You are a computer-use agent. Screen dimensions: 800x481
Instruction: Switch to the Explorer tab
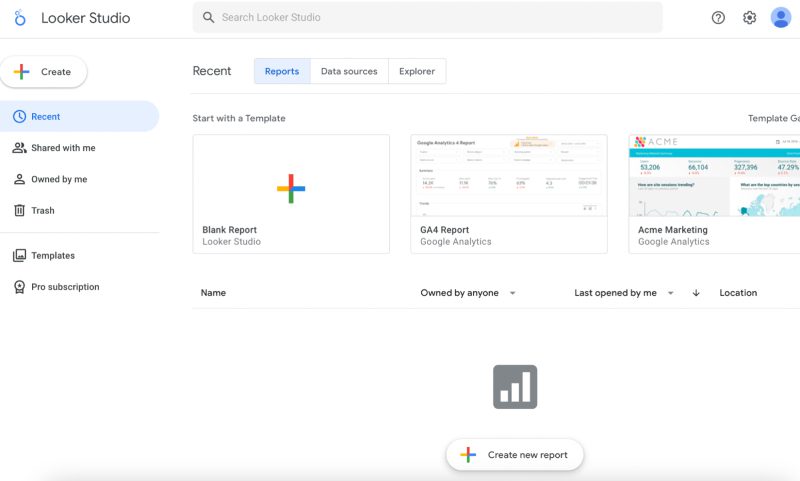click(417, 71)
